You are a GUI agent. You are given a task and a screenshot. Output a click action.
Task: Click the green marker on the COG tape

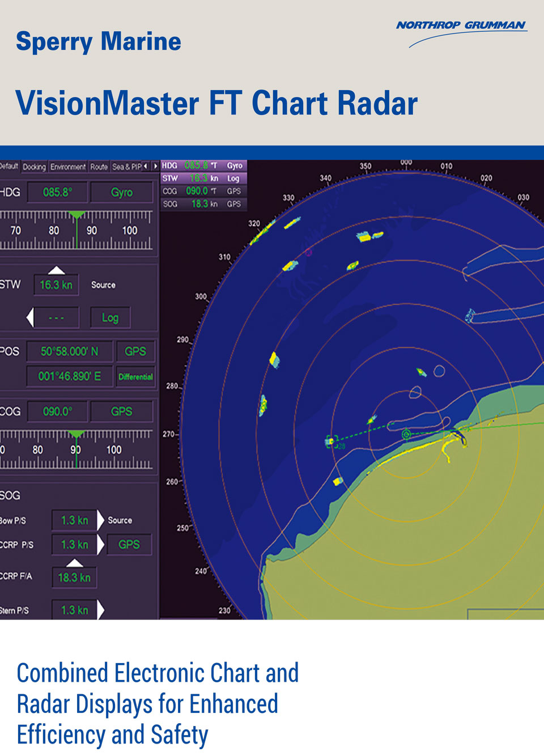76,435
